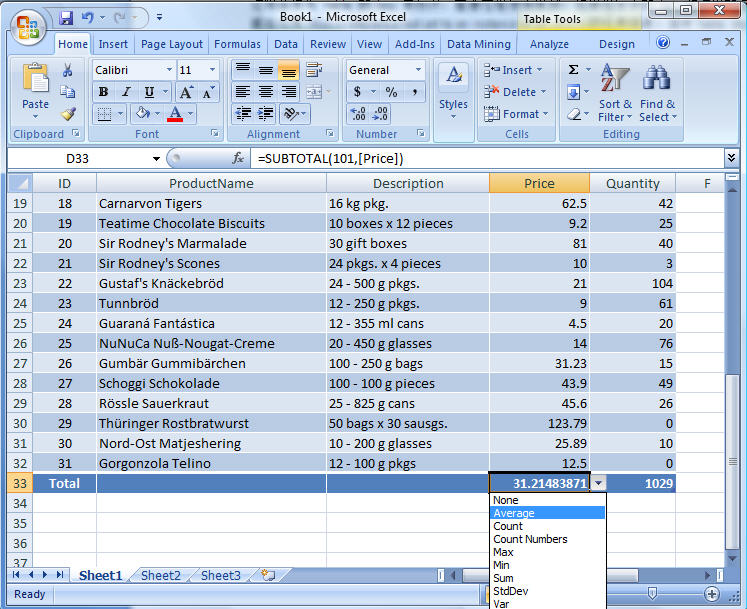Open Find & Select menu
Viewport: 747px width, 609px height.
[657, 93]
